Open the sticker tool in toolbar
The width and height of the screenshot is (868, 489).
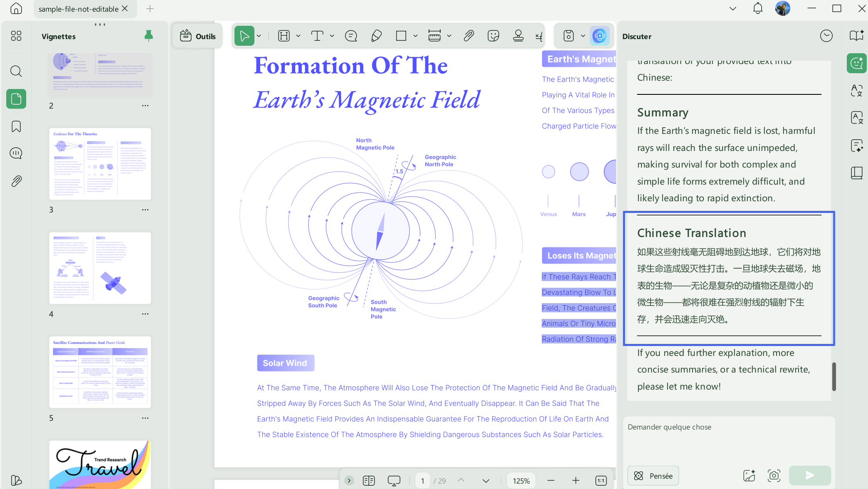tap(493, 36)
